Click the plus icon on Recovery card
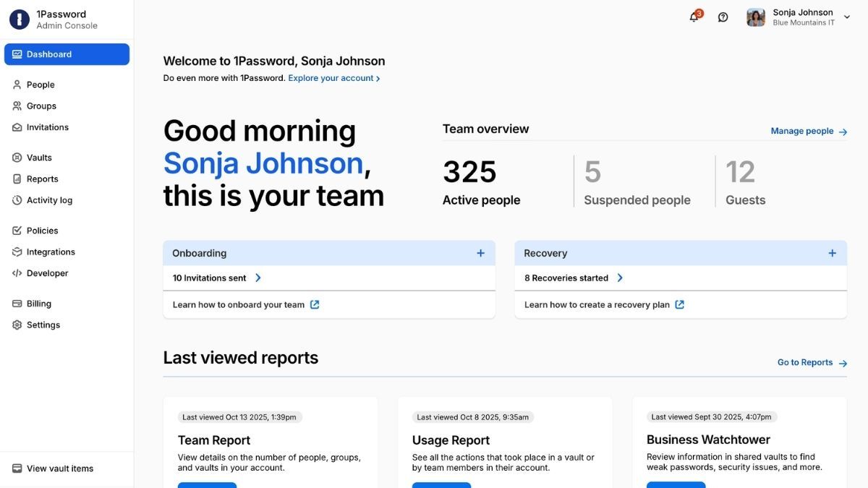 (832, 253)
